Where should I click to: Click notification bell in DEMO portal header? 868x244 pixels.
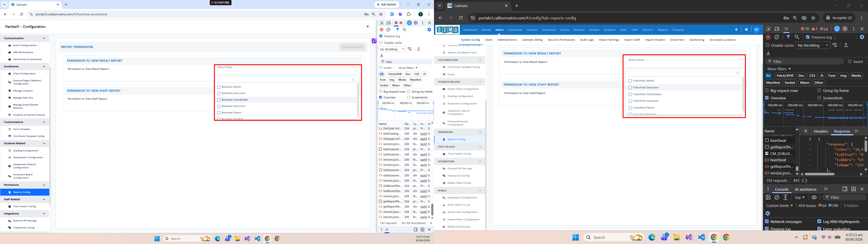click(736, 30)
